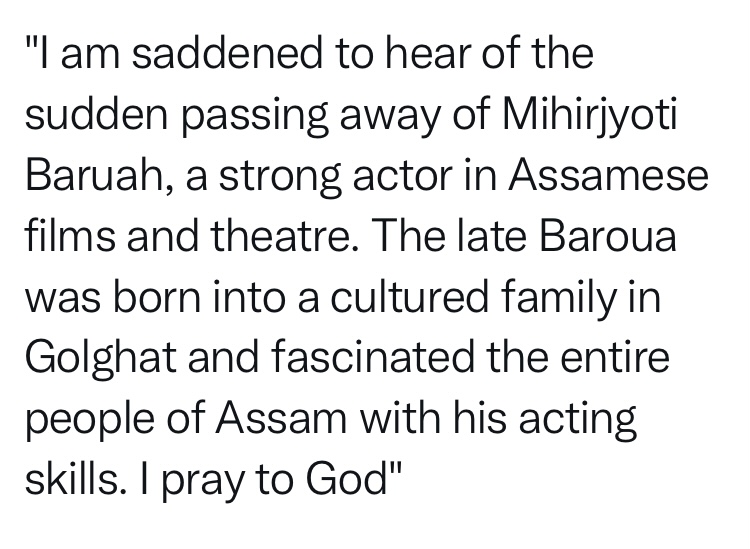
Task: Click the word "sudden" on second line
Action: click(97, 114)
